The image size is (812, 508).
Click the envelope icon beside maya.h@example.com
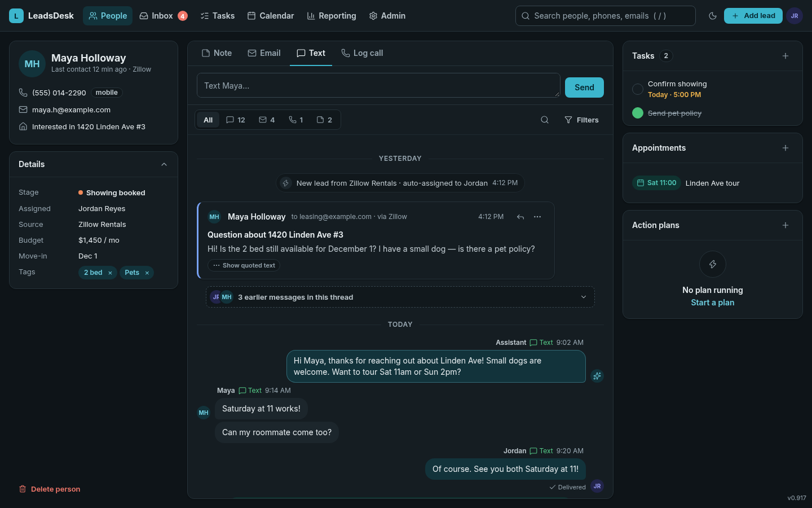point(23,110)
